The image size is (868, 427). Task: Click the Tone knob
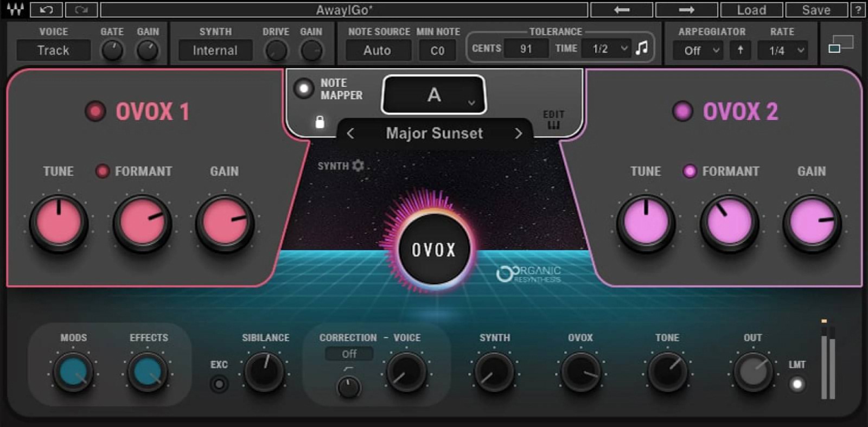[x=667, y=372]
